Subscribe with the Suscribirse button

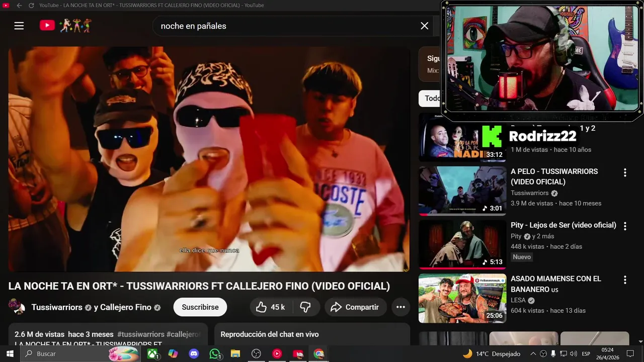[x=200, y=307]
